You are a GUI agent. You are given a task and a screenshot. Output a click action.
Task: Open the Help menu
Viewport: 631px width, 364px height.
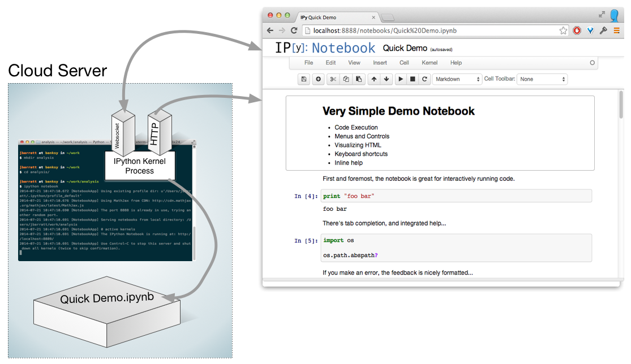pos(456,63)
